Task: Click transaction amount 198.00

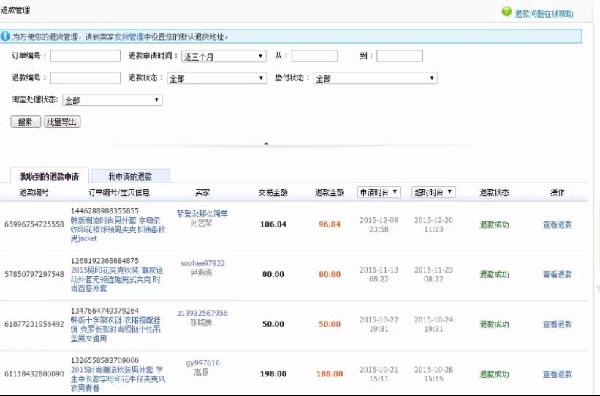Action: 273,374
